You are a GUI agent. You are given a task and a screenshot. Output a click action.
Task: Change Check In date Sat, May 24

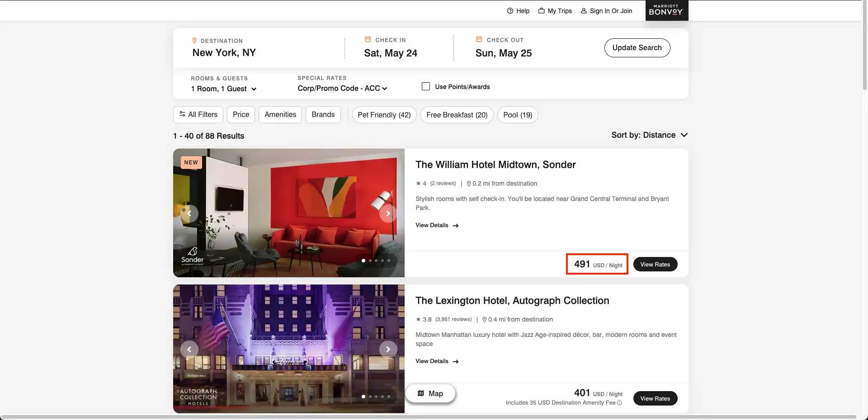tap(391, 53)
